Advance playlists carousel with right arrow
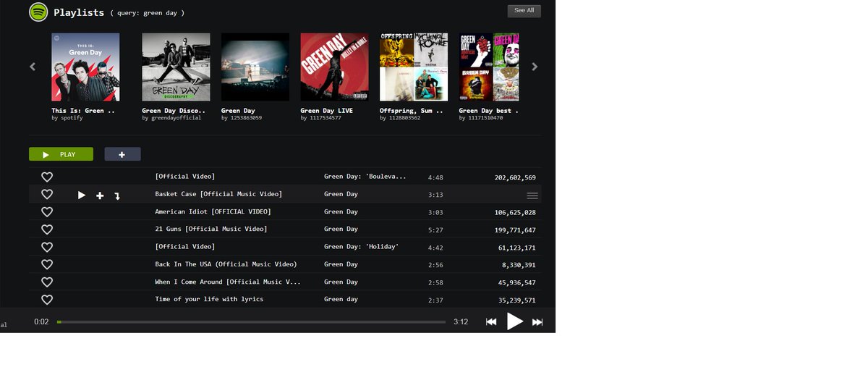Viewport: 868px width, 375px height. [535, 67]
